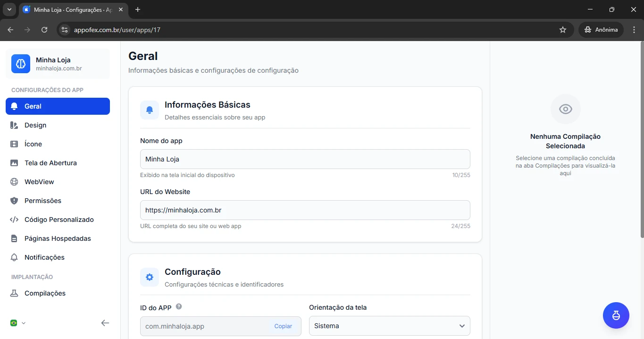Click the WebView globe icon

14,182
